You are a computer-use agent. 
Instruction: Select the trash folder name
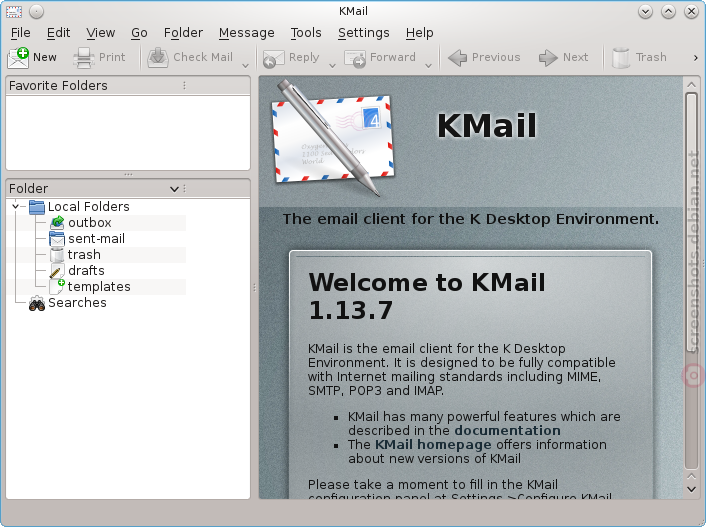pos(84,255)
